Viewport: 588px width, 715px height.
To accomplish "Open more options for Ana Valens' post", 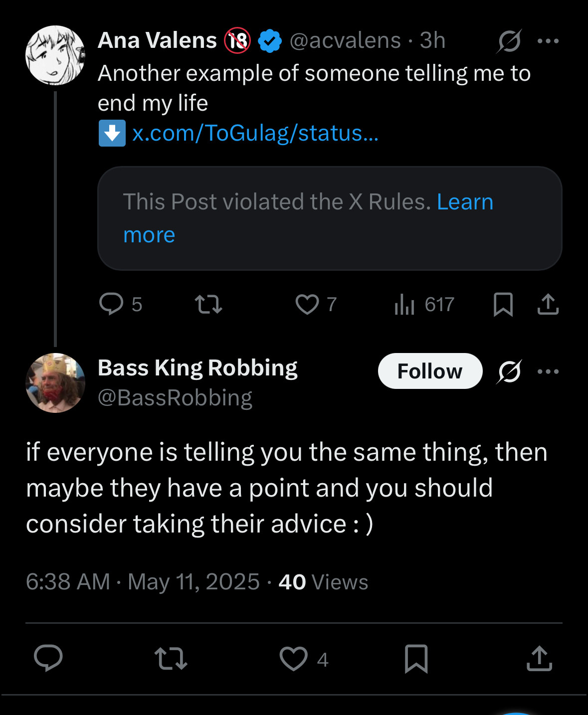I will click(548, 41).
